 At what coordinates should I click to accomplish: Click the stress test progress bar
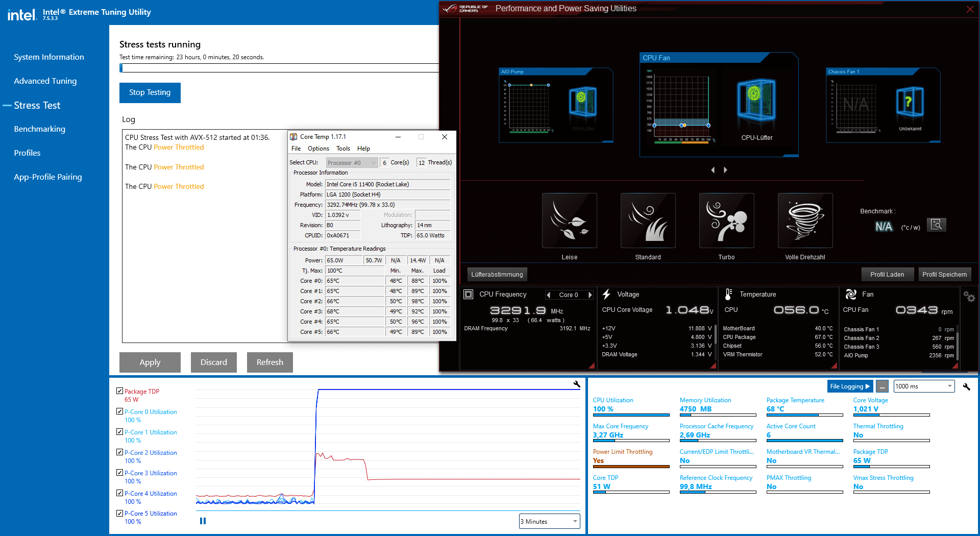point(279,68)
